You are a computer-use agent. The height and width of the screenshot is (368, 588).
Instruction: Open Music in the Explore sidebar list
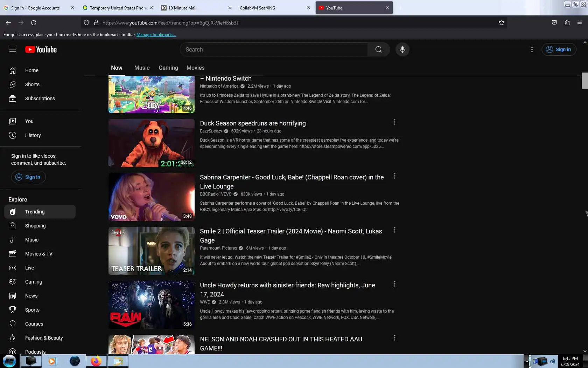40,240
